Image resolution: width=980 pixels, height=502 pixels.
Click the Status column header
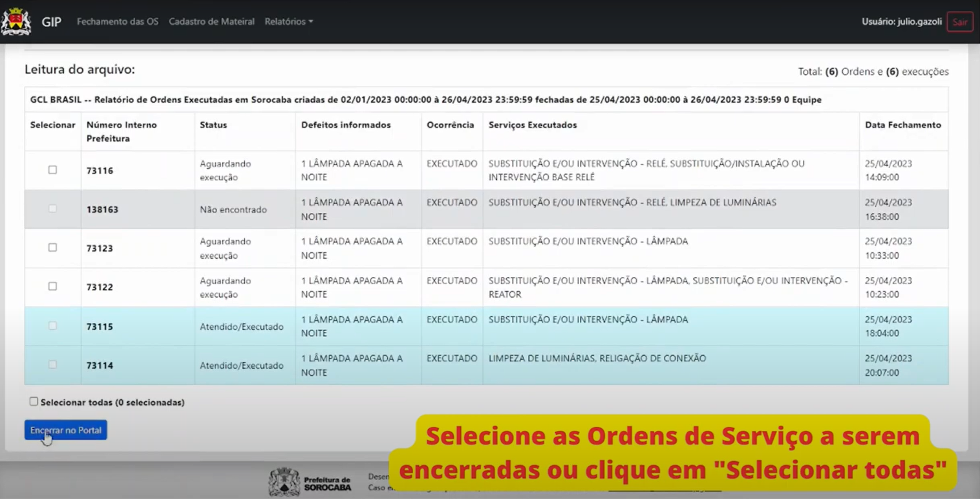(x=213, y=125)
